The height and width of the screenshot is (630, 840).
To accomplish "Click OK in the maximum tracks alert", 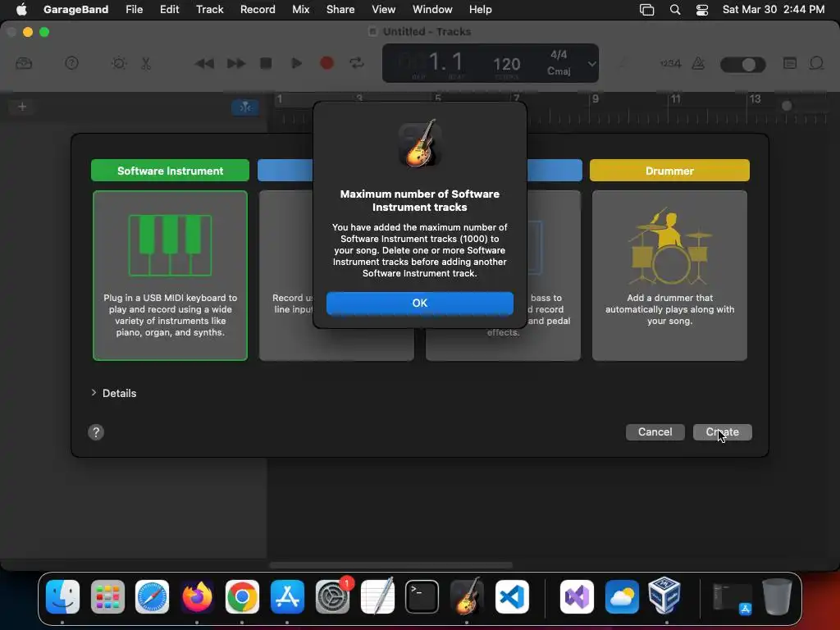I will (419, 304).
